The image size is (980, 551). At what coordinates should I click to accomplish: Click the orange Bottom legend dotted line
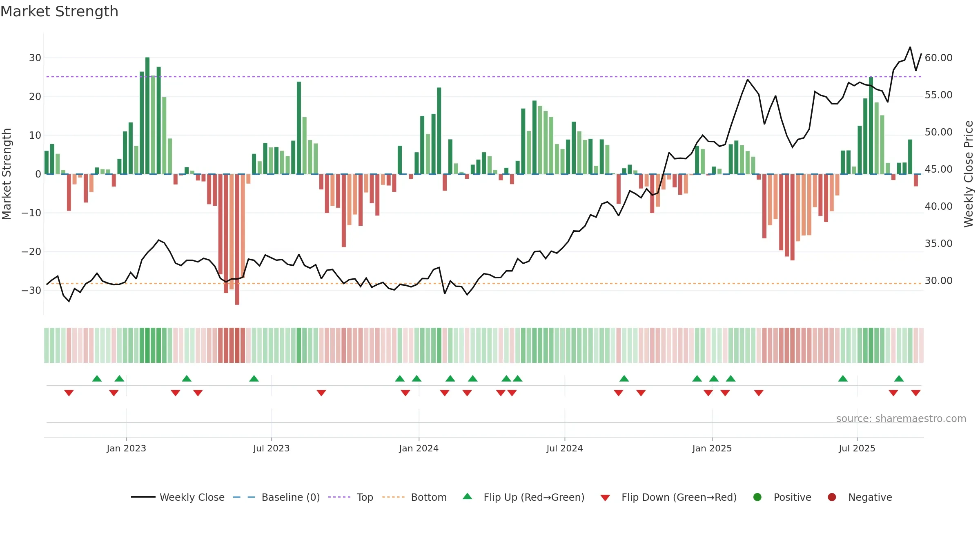[x=394, y=497]
